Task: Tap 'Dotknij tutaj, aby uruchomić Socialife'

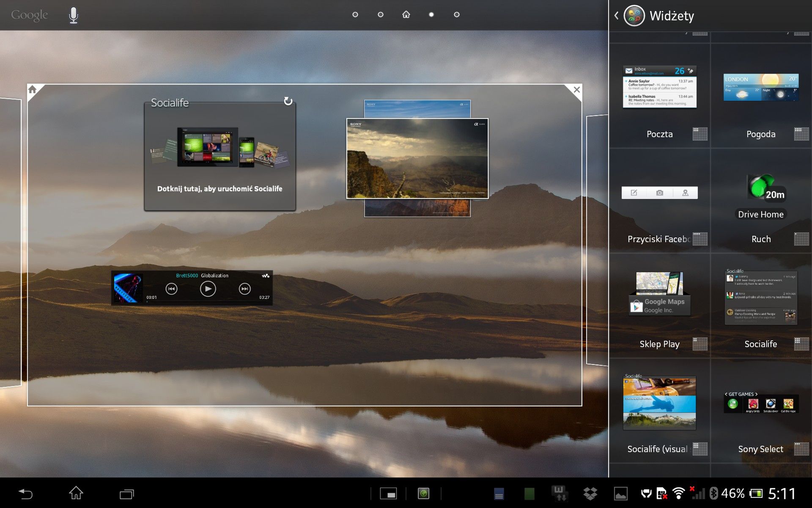Action: [x=219, y=189]
